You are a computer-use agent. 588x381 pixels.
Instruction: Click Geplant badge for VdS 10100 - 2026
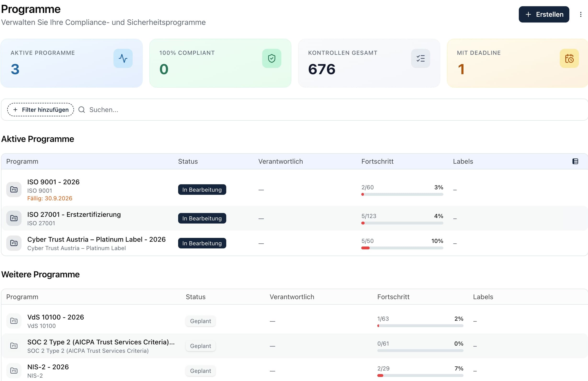pos(200,321)
